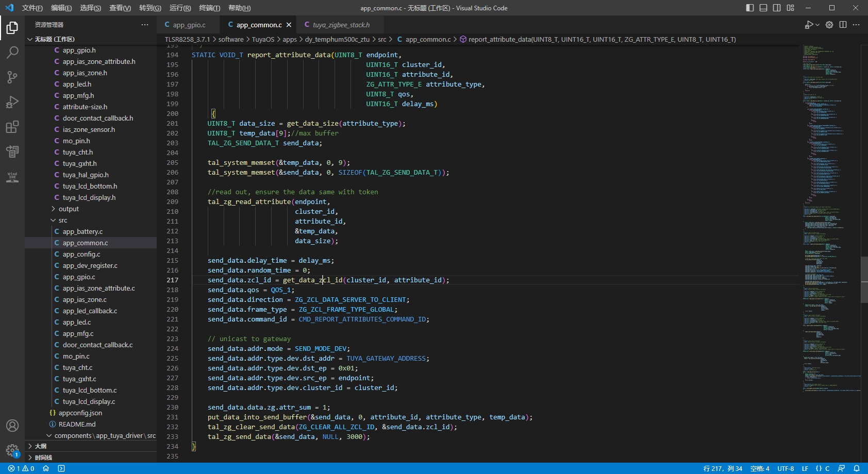Open the Manage gear icon at bottom left
Screen dimensions: 868x474
12,450
